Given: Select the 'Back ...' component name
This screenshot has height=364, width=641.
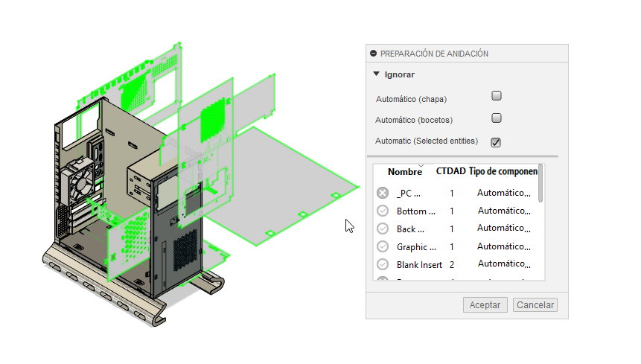Looking at the screenshot, I should (410, 229).
